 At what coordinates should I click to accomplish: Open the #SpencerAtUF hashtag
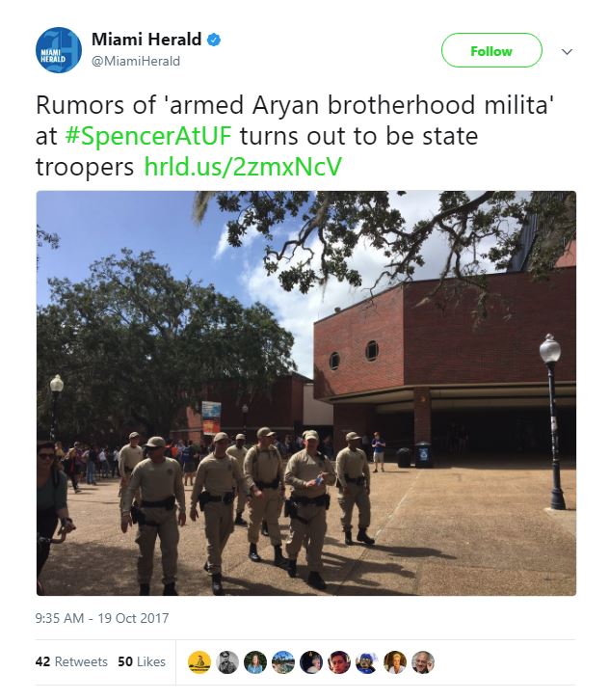[x=148, y=136]
